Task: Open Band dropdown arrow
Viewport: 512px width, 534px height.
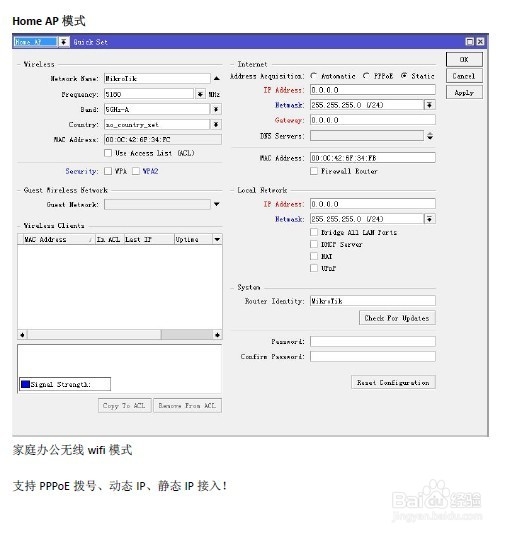Action: click(x=216, y=109)
